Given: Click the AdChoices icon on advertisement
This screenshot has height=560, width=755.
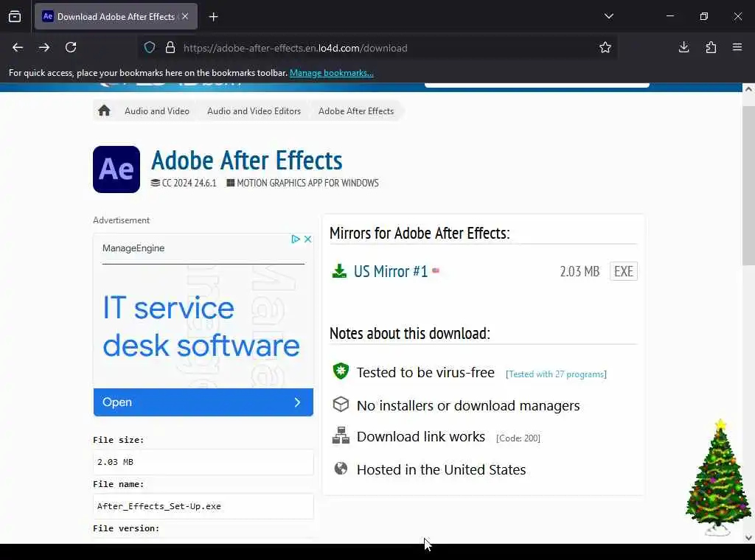Looking at the screenshot, I should 296,239.
